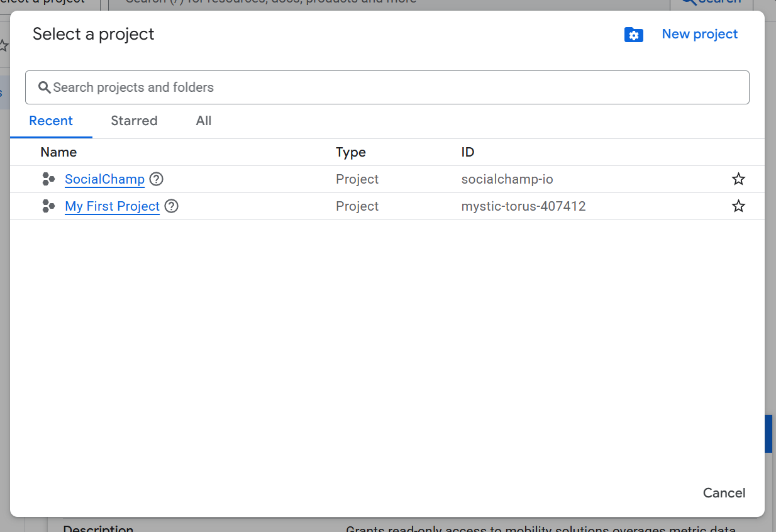The height and width of the screenshot is (532, 776).
Task: Click the magnifier icon in the search box
Action: tap(44, 87)
